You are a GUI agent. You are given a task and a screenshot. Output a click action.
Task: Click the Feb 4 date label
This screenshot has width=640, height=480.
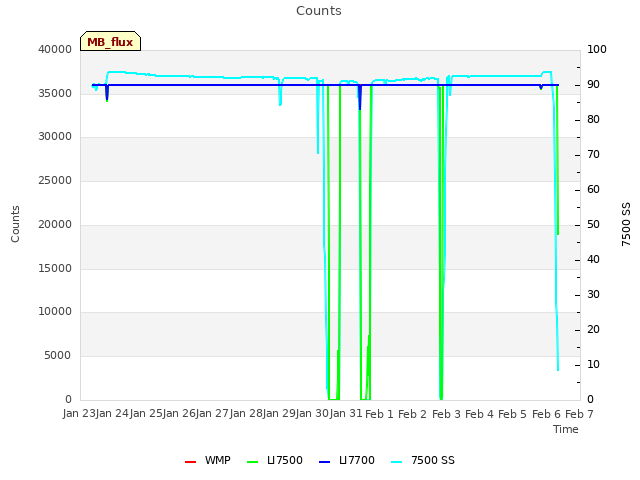[x=479, y=414]
